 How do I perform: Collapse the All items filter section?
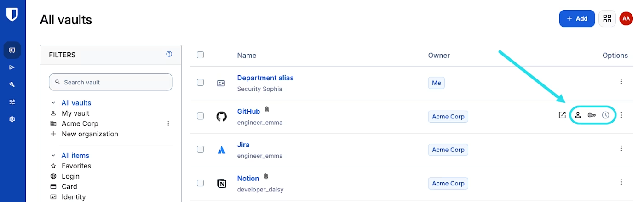click(53, 156)
